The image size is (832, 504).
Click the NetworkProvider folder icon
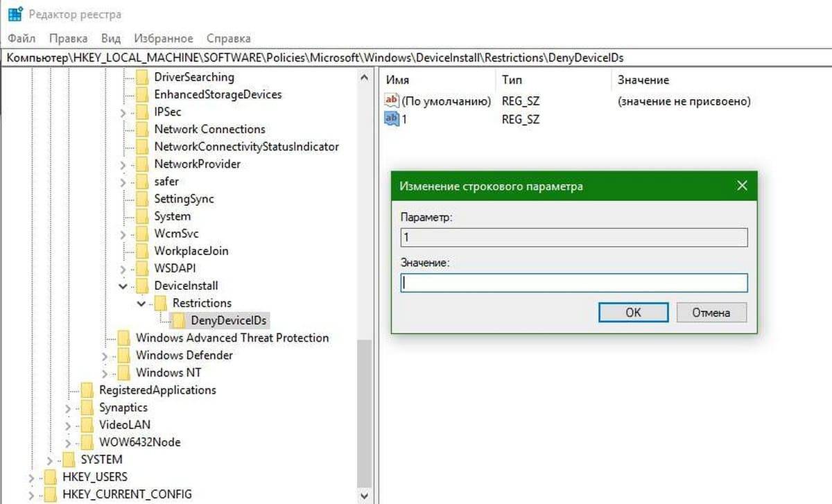142,164
